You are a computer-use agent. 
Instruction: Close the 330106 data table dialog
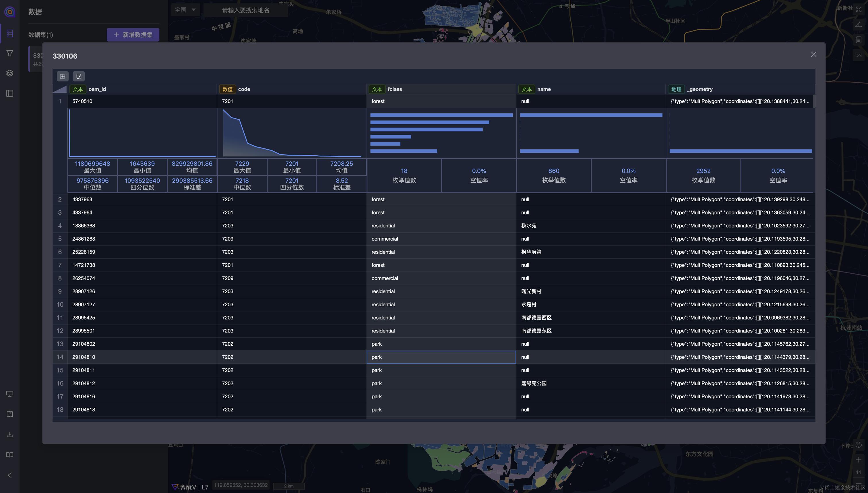tap(813, 55)
